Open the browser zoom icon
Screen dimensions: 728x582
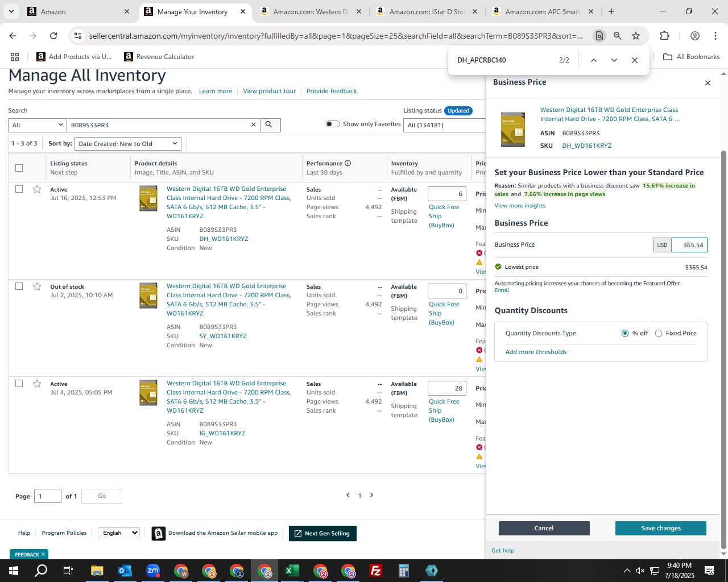617,36
